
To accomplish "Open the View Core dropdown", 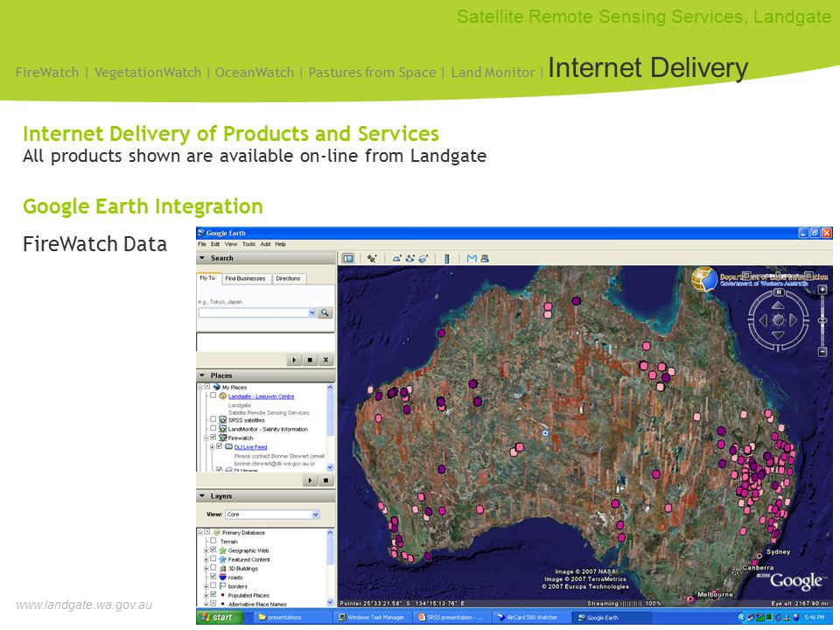I will click(316, 514).
